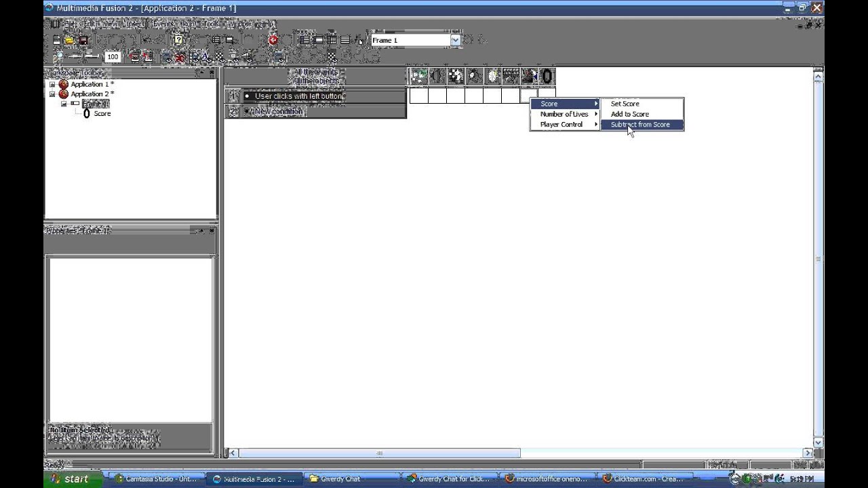Click the letter A icon in second toolbar row
Image resolution: width=868 pixels, height=488 pixels.
click(x=206, y=58)
